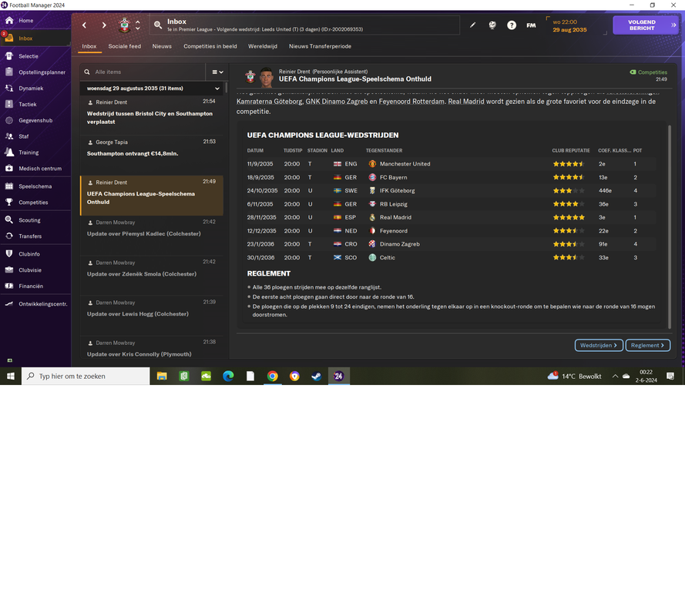Open Dynamiek in the sidebar
This screenshot has height=616, width=685.
click(31, 89)
